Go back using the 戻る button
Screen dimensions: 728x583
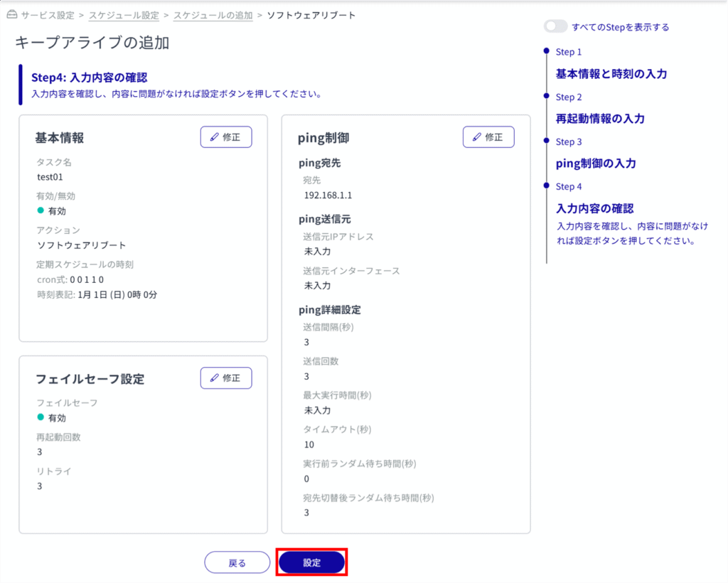click(237, 562)
